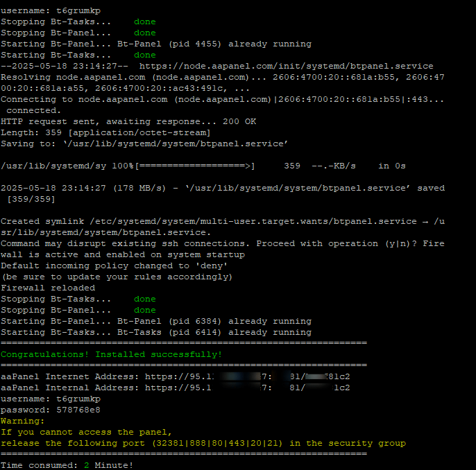476x470 pixels.
Task: Click the word 'connected.'
Action: pos(33,110)
